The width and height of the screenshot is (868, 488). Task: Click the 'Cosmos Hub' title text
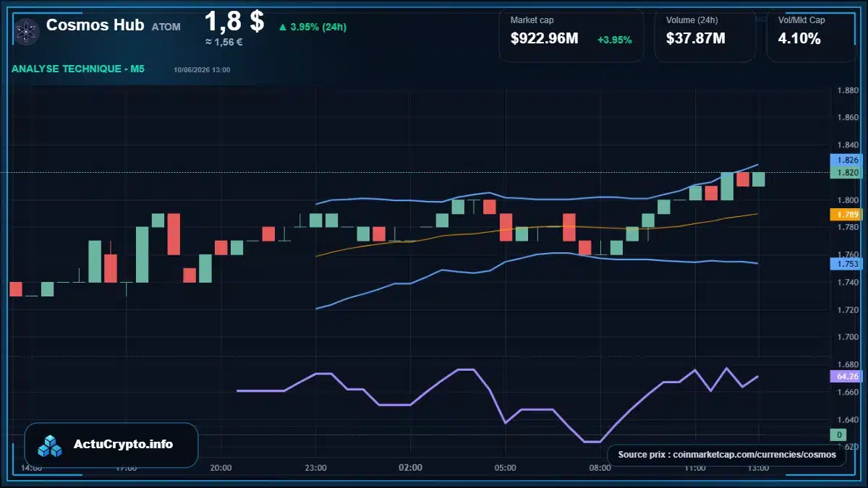click(x=95, y=25)
